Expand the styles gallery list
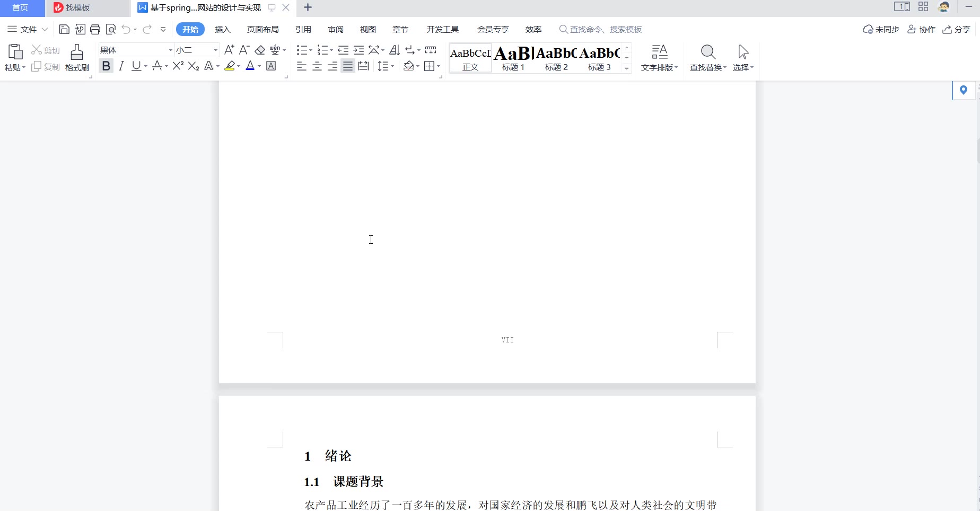The width and height of the screenshot is (980, 511). pyautogui.click(x=627, y=68)
